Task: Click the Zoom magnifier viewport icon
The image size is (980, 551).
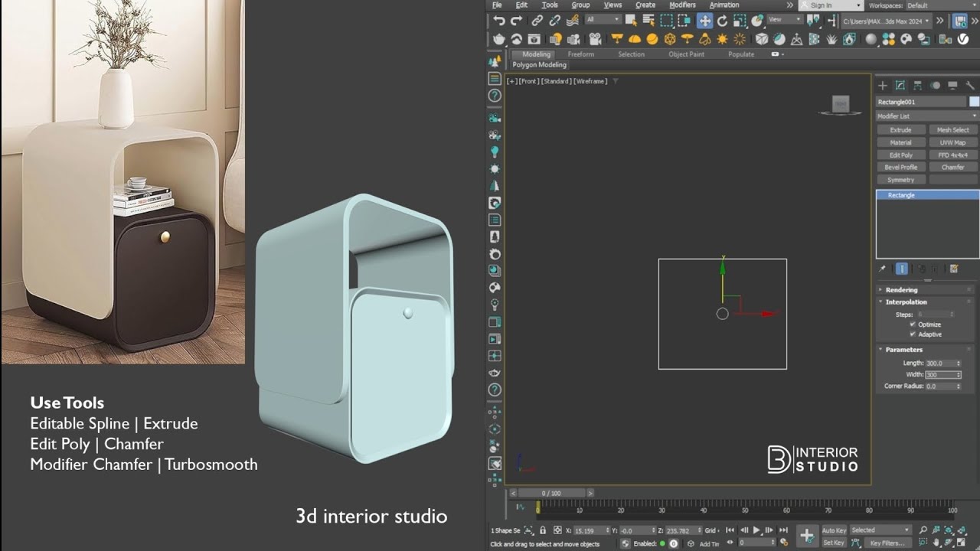Action: tap(923, 530)
